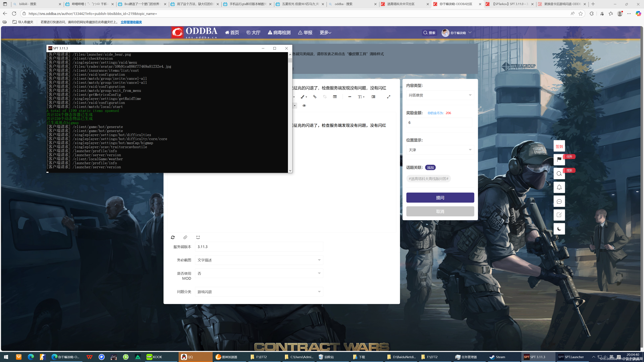This screenshot has width=644, height=362.
Task: Switch to the 逃离塔科夫中文社区 browser tab
Action: [405, 4]
